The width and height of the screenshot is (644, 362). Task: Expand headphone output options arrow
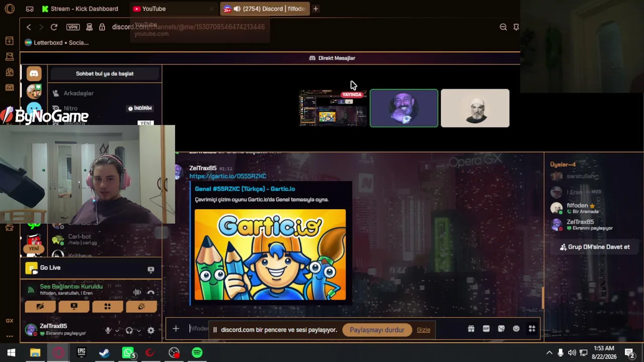pyautogui.click(x=139, y=330)
